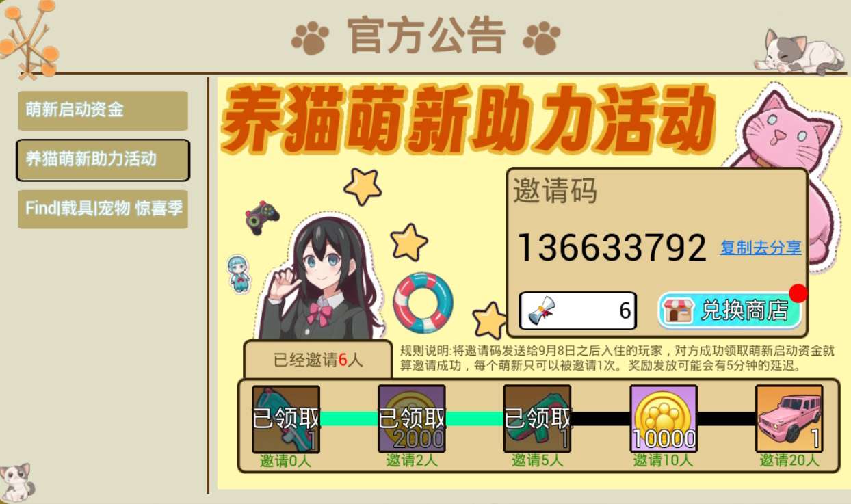Click the game controller sticker
Screen dimensions: 851x504
pos(262,217)
